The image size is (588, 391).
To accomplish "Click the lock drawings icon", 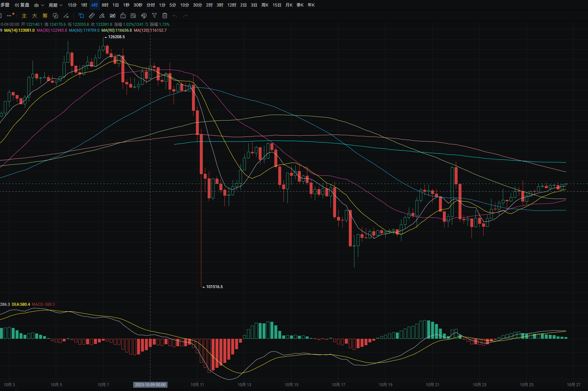I will click(x=123, y=16).
